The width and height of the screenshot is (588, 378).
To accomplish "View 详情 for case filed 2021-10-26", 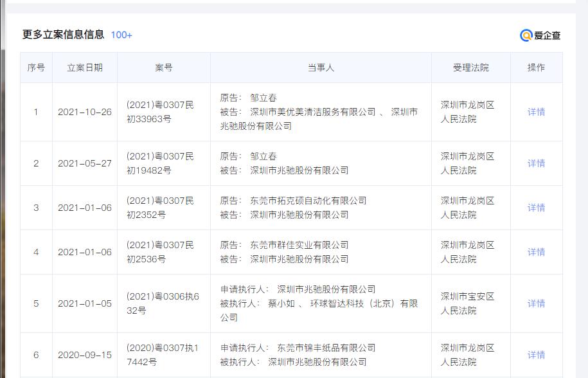I will pyautogui.click(x=536, y=112).
